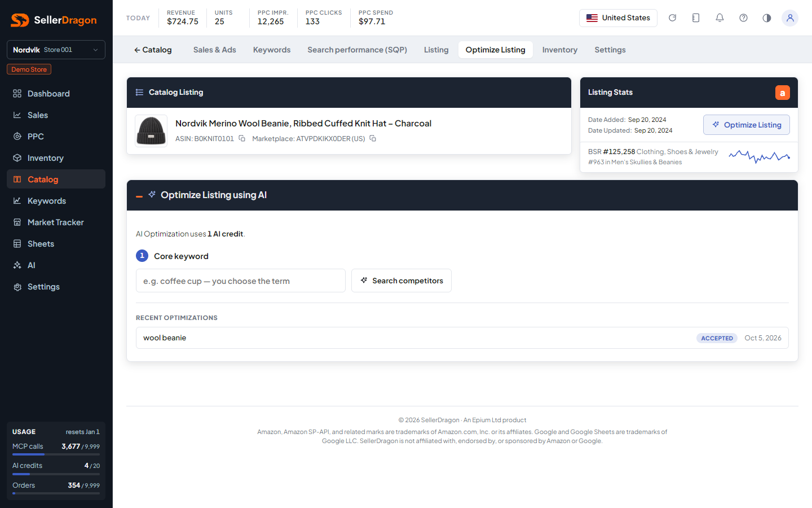Open the top Settings tab

click(x=610, y=50)
